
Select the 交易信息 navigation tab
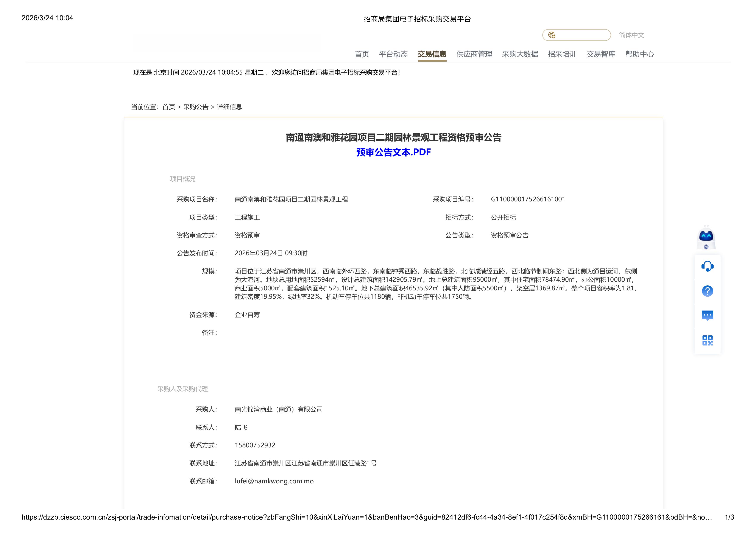click(x=432, y=54)
